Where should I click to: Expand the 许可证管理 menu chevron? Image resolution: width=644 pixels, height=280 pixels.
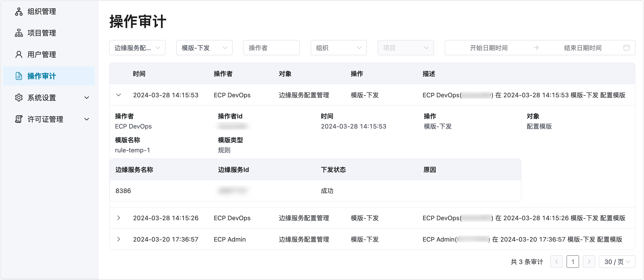[x=87, y=119]
